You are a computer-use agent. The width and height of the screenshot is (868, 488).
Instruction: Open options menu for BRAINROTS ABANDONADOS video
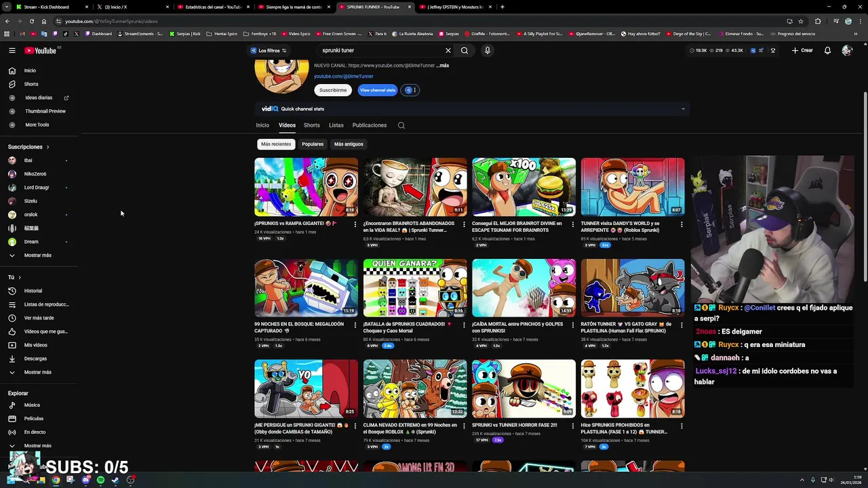coord(464,224)
